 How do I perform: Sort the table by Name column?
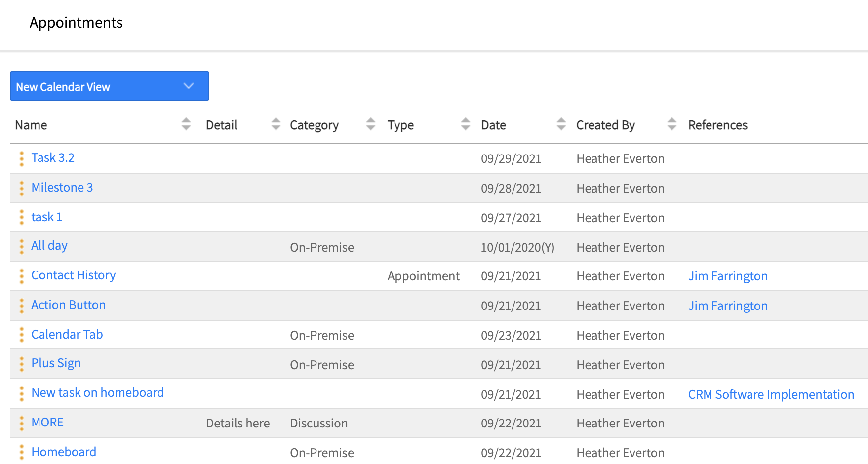[x=186, y=124]
